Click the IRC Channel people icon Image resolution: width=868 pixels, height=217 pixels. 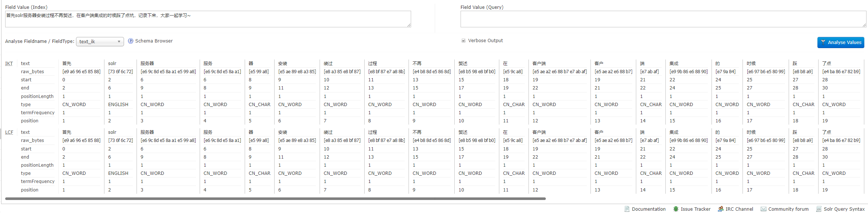pos(720,209)
